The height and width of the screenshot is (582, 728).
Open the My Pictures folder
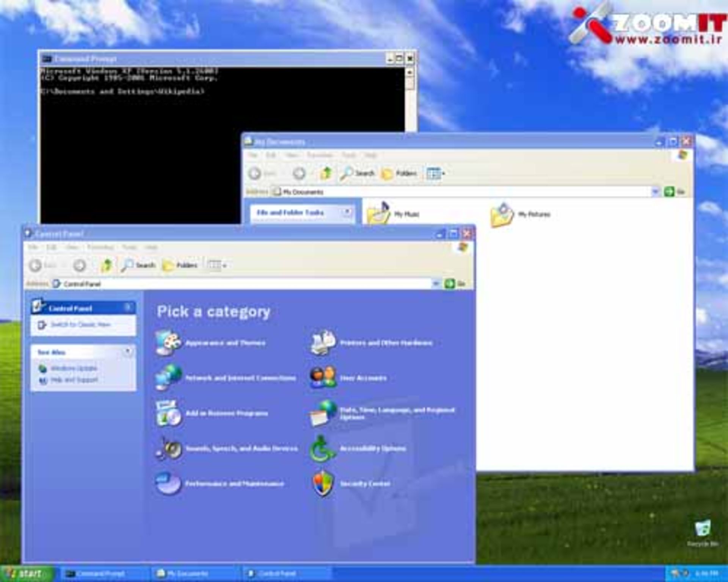point(520,214)
